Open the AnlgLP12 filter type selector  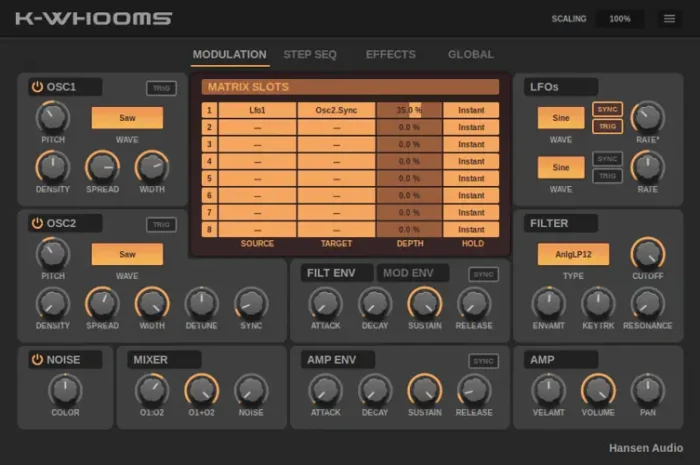(573, 254)
